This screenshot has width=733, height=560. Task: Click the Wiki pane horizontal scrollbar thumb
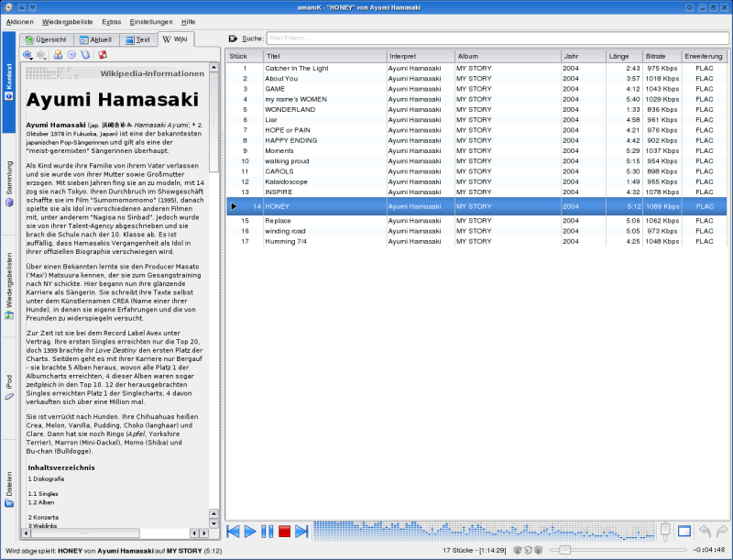point(85,533)
